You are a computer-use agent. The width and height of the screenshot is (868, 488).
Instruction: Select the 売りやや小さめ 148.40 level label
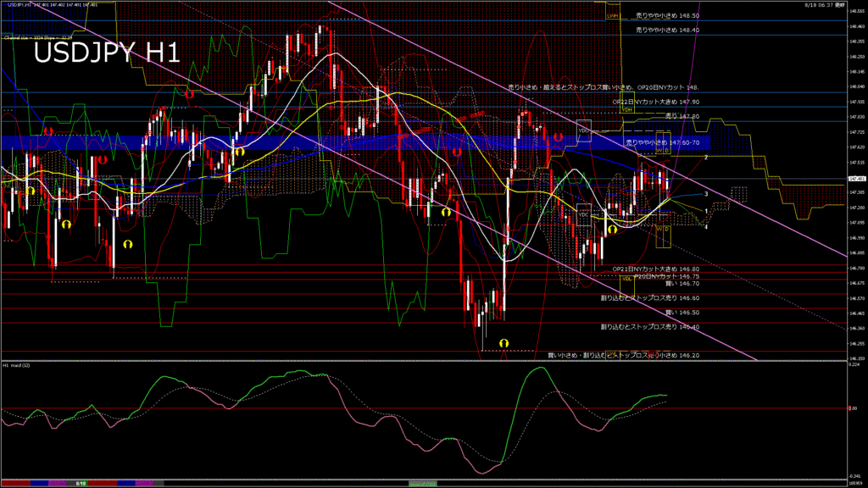pos(667,30)
